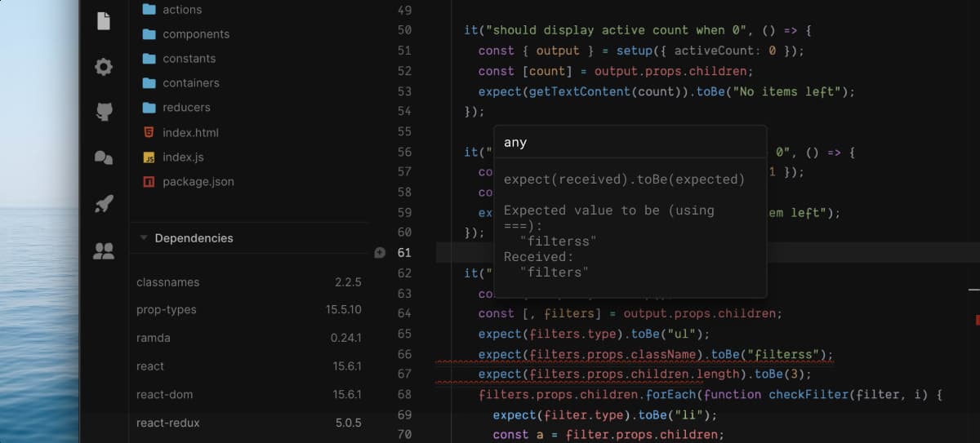Click the ramda dependency entry
Viewport: 980px width, 443px height.
click(154, 338)
